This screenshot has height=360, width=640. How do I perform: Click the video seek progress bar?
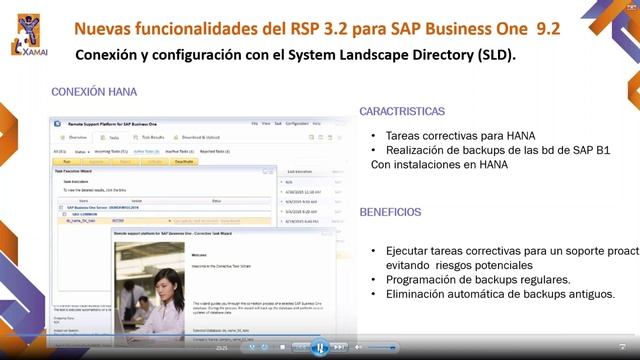click(x=320, y=335)
